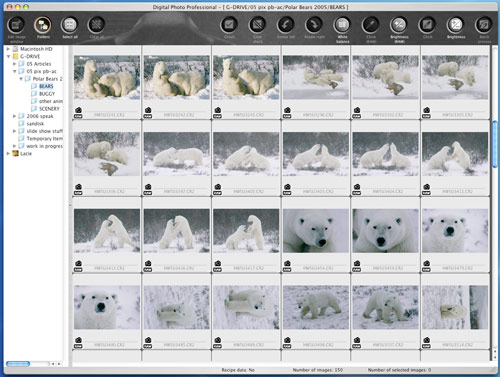
Task: Collapse the Polar Bears 2 folder
Action: point(21,79)
